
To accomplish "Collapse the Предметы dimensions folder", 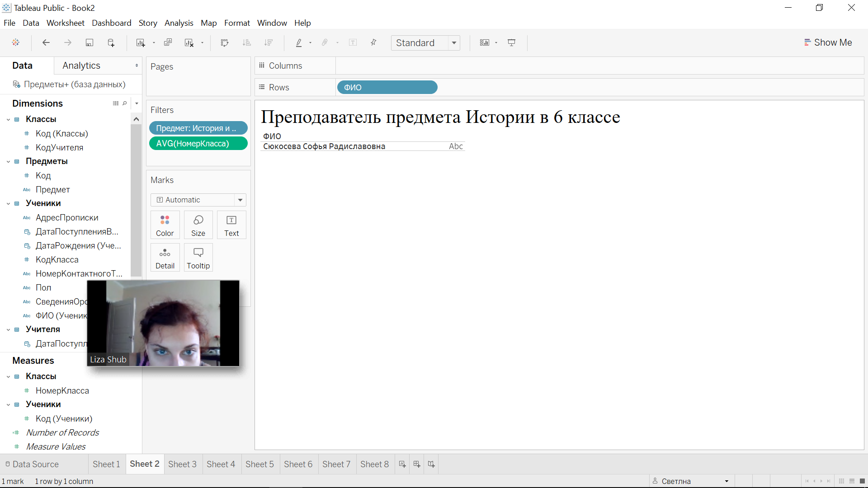I will pos(8,161).
